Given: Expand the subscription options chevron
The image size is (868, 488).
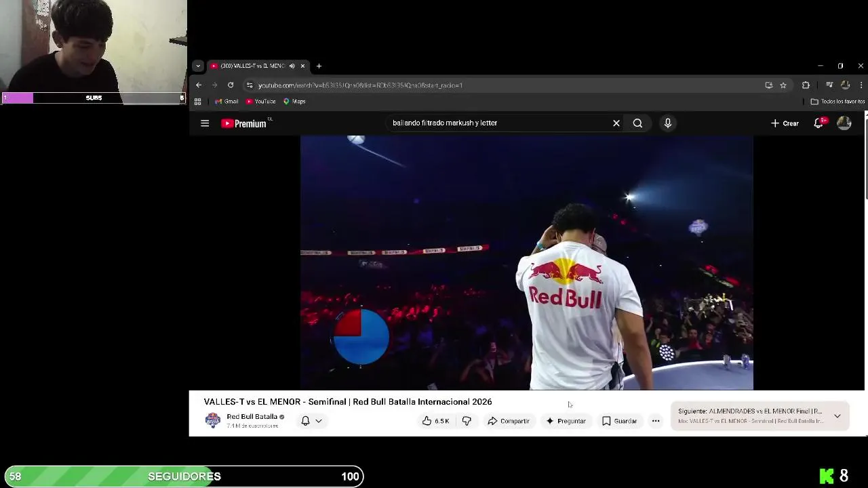Looking at the screenshot, I should [318, 421].
